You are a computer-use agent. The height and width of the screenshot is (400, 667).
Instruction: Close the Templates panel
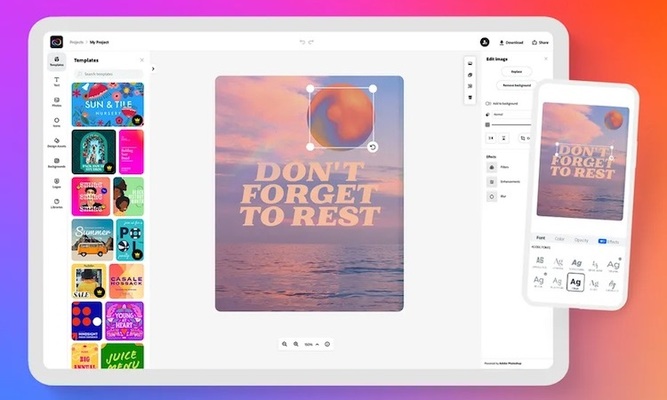[x=142, y=60]
